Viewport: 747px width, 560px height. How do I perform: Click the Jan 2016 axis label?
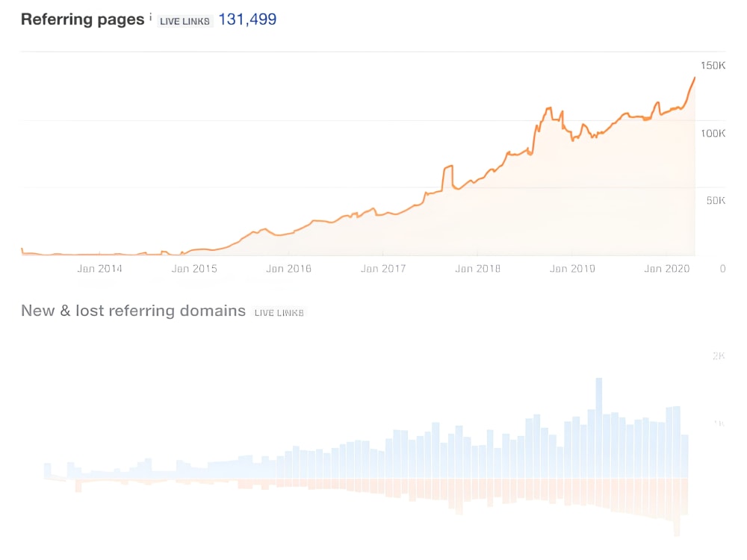[x=288, y=269]
